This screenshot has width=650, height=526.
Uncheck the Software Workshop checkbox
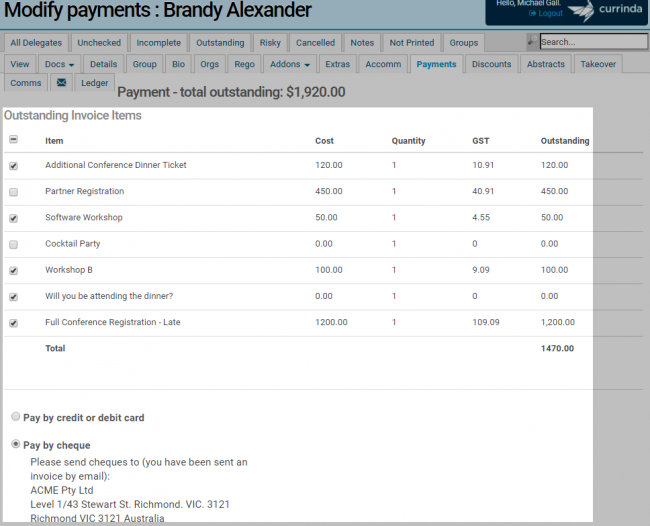tap(14, 218)
